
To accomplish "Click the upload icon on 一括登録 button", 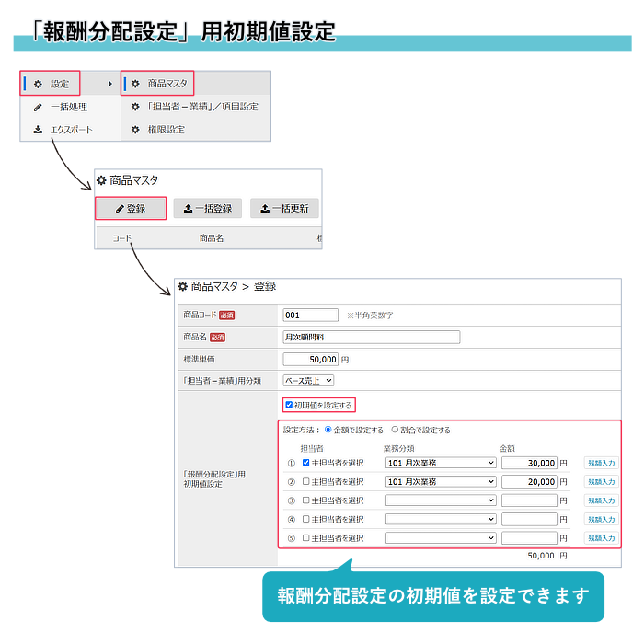I will click(188, 209).
